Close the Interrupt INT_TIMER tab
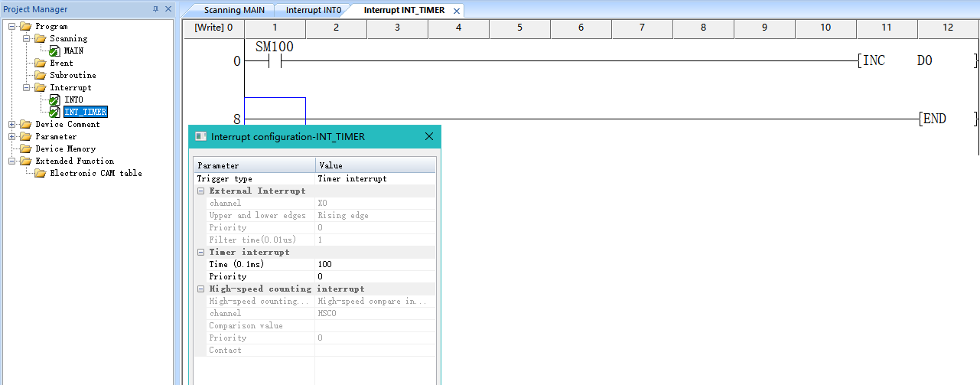980x385 pixels. click(x=457, y=11)
